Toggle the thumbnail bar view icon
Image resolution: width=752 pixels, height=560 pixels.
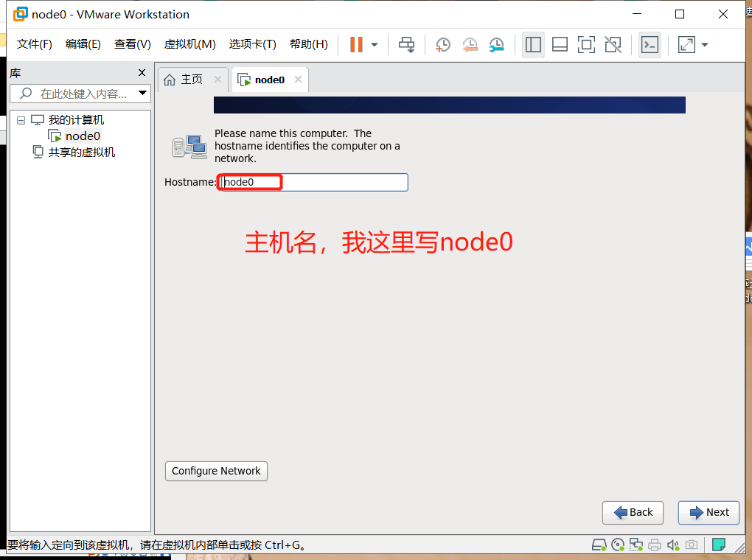560,45
